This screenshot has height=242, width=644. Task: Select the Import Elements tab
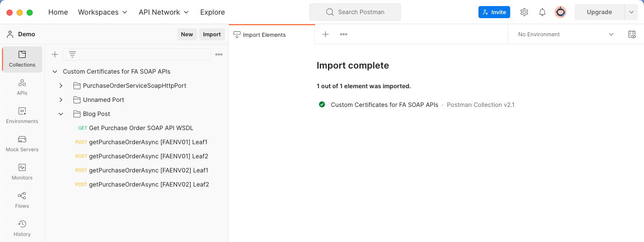(x=272, y=35)
